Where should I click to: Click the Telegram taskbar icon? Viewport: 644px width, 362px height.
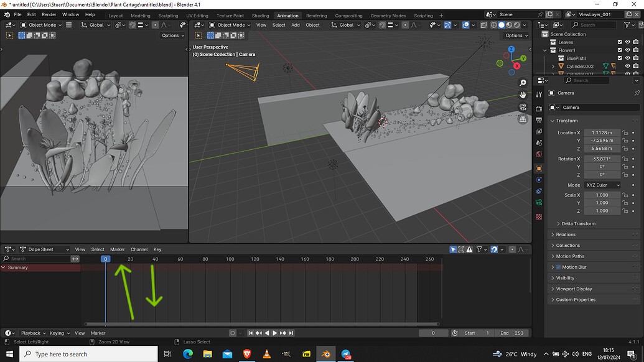pos(346,354)
